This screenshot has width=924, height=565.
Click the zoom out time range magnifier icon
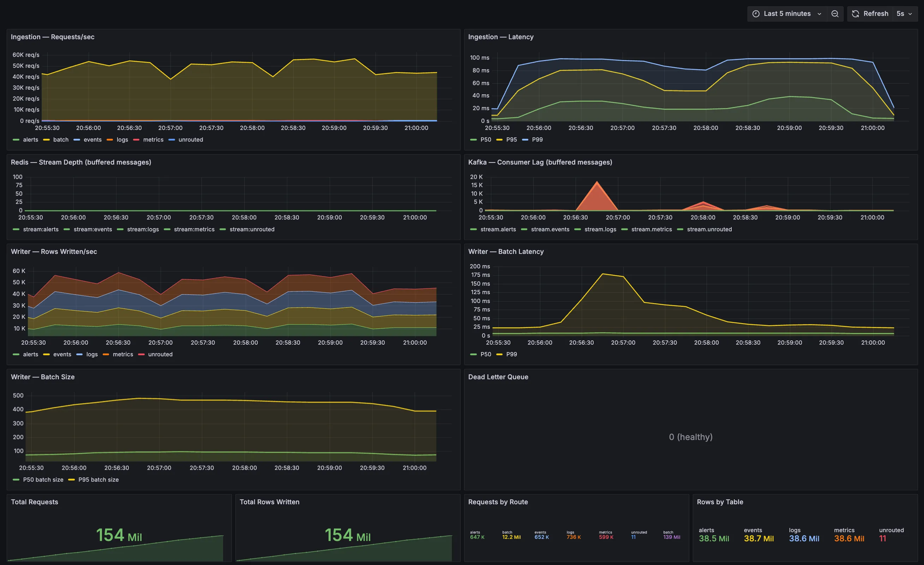pos(835,14)
